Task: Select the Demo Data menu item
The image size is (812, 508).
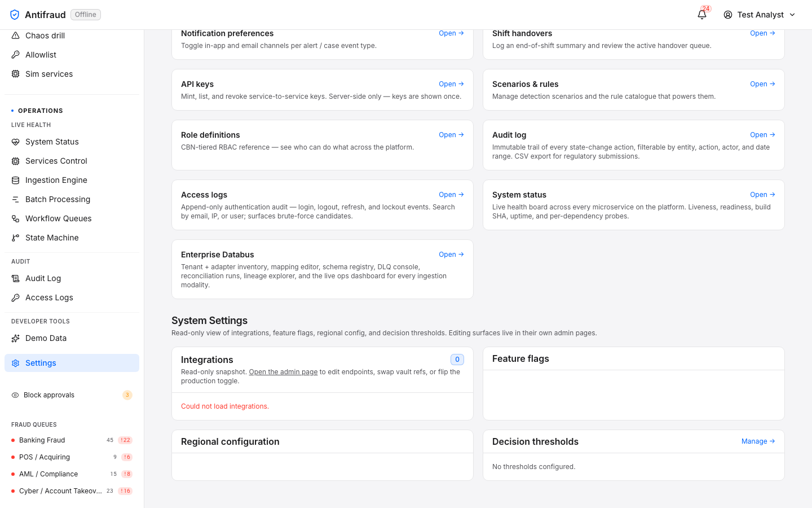Action: (72, 338)
